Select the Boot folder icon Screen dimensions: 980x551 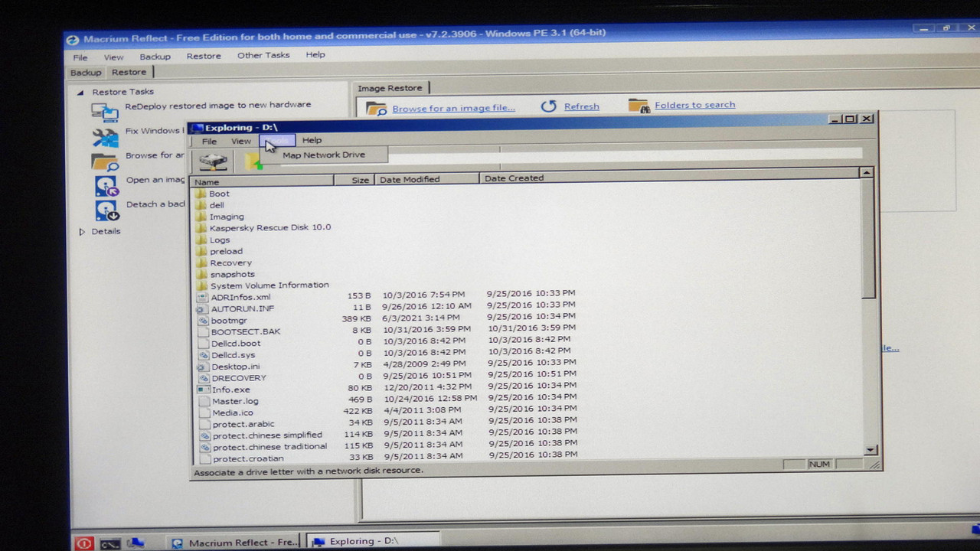click(x=201, y=194)
